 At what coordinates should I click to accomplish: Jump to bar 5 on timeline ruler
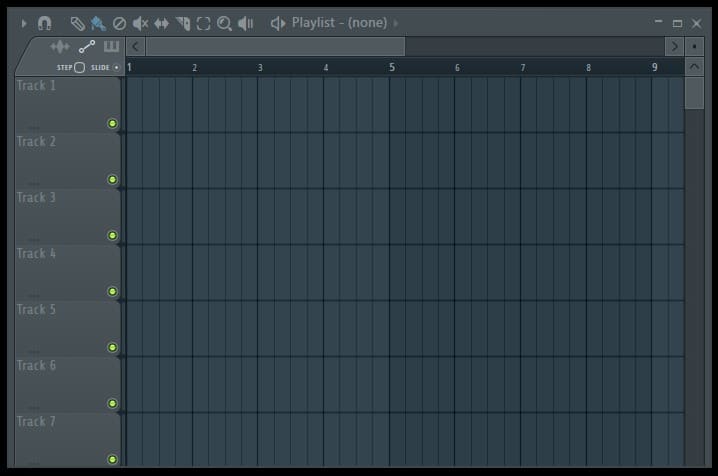tap(392, 68)
